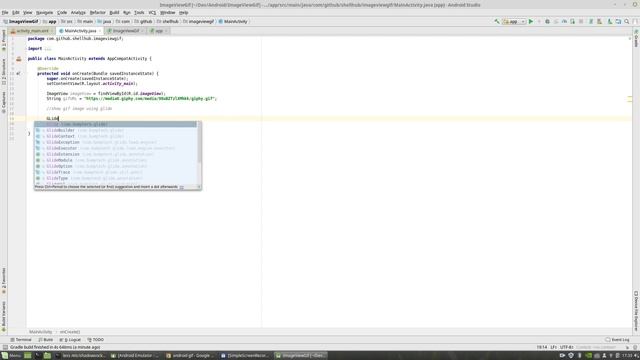This screenshot has width=640, height=360.
Task: Choose GlideExtension from the completion list
Action: tap(115, 154)
